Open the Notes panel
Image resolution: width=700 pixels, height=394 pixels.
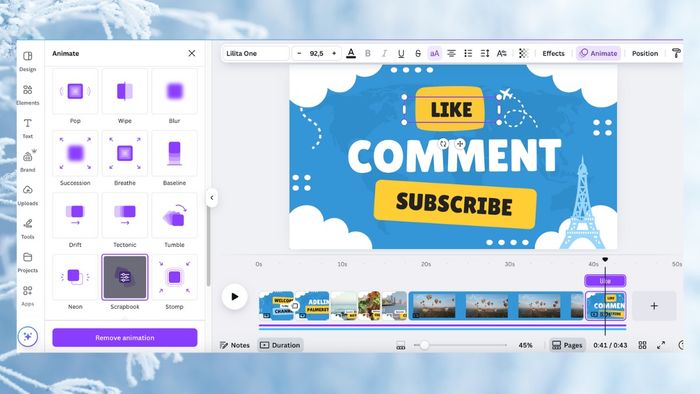235,345
